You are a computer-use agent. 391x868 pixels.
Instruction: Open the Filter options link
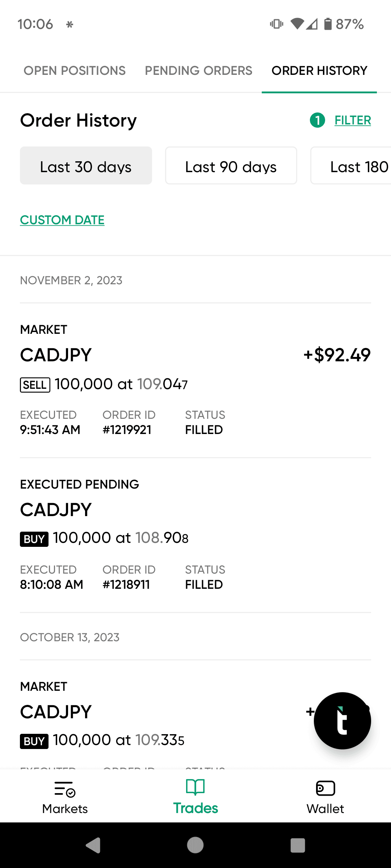[x=353, y=120]
